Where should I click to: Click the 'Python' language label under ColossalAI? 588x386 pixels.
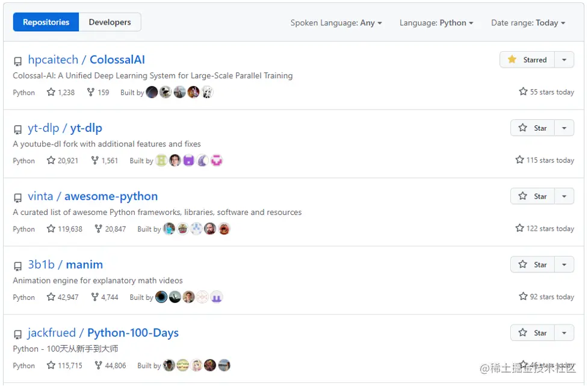[23, 93]
